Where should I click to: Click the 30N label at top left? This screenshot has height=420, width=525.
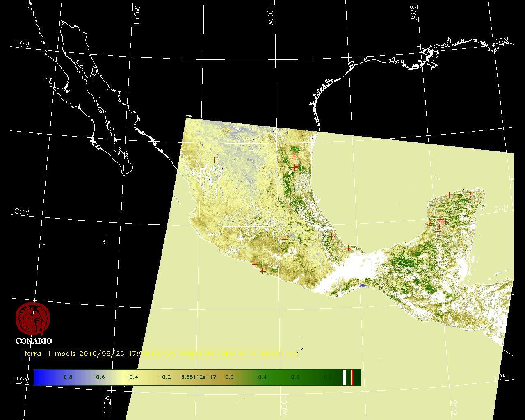coord(22,45)
